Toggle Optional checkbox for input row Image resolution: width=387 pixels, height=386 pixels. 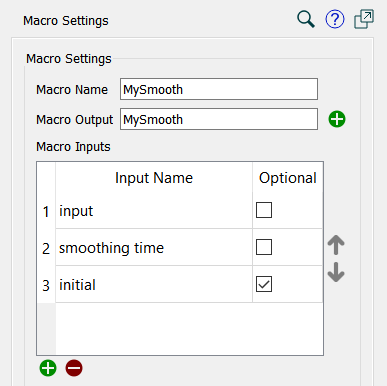264,210
